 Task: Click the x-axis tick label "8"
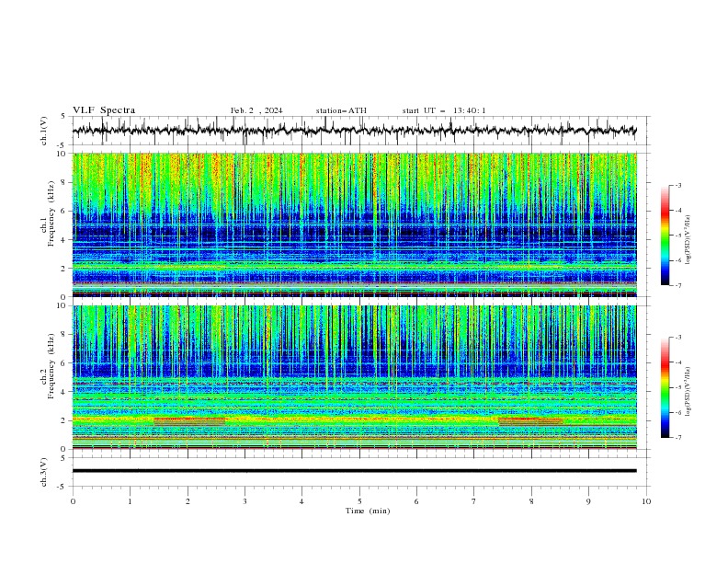pyautogui.click(x=531, y=501)
